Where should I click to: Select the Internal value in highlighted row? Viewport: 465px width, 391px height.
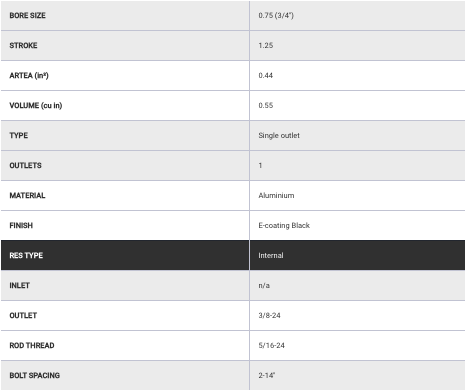[271, 255]
